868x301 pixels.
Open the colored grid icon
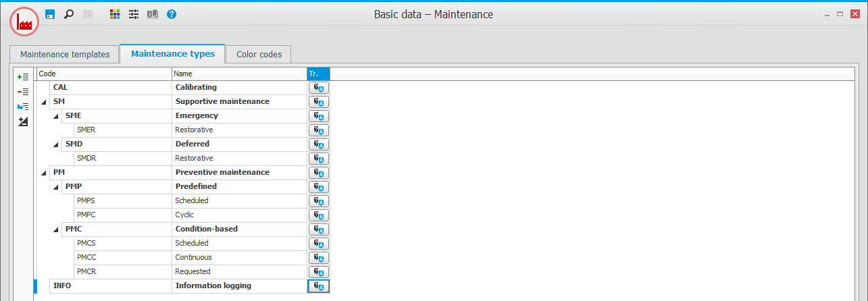click(115, 13)
